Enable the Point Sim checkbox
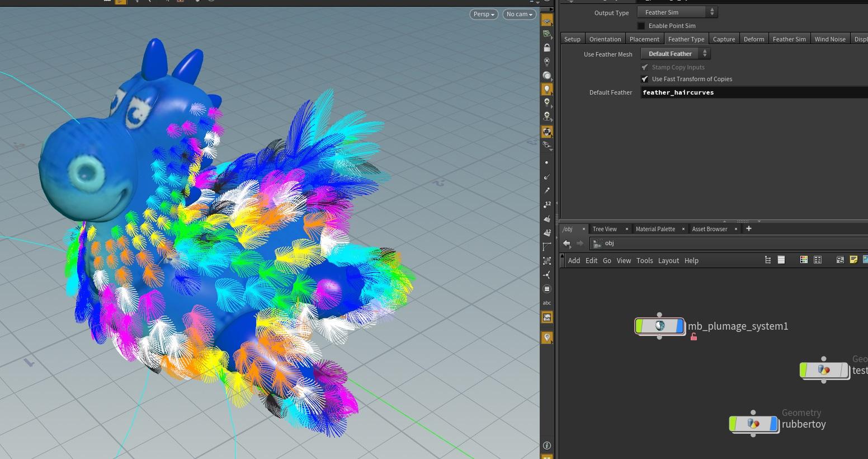The width and height of the screenshot is (868, 459). [x=641, y=26]
